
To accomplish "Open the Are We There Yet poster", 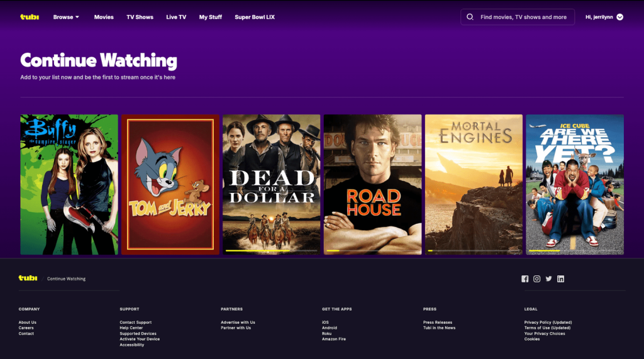I will pos(575,184).
